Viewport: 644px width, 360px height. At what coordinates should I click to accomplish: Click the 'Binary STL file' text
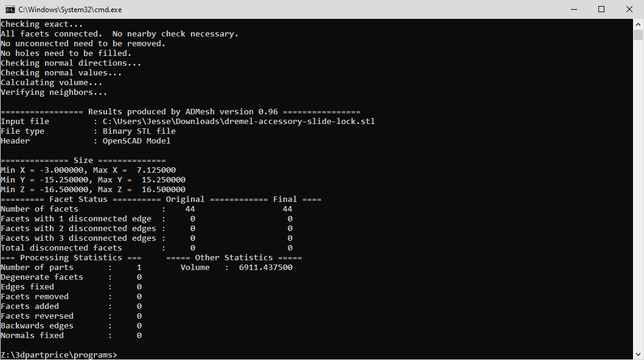click(139, 131)
